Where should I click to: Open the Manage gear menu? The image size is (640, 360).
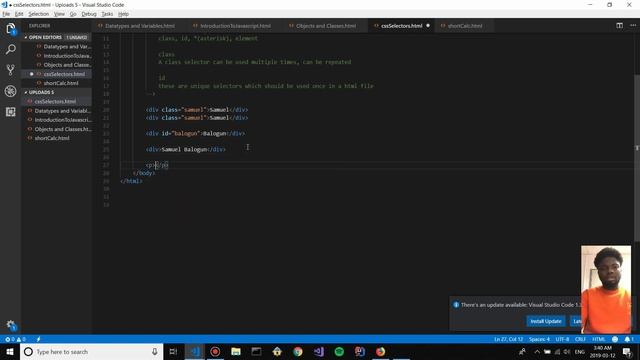(11, 325)
